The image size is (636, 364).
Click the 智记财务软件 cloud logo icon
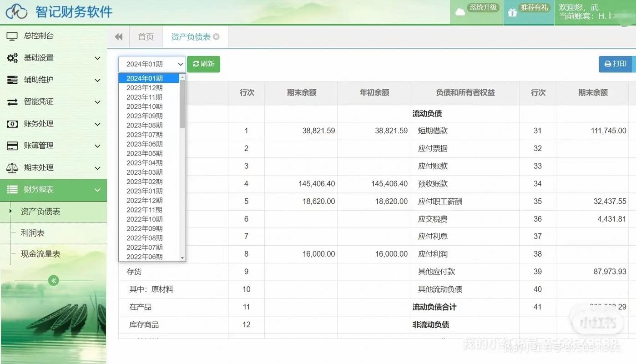16,11
